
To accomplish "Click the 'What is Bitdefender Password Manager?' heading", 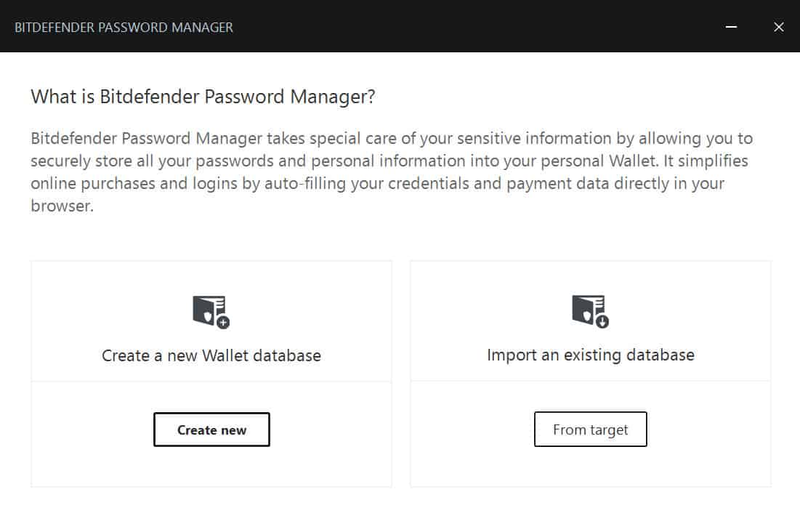I will click(x=203, y=97).
